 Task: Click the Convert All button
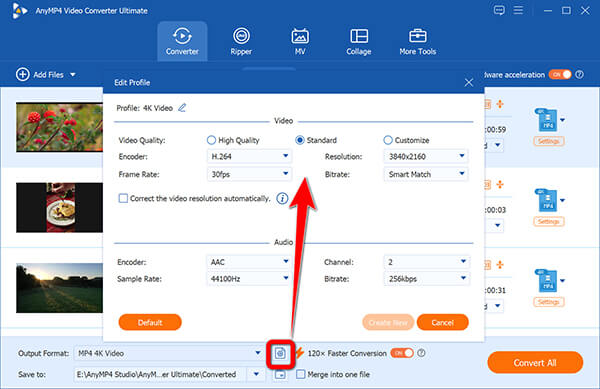[x=535, y=363]
